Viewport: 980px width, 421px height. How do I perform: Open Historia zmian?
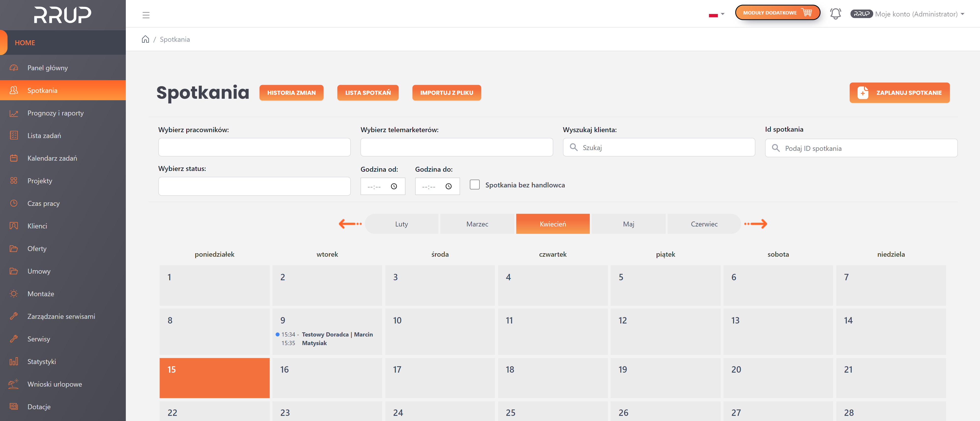pyautogui.click(x=291, y=93)
